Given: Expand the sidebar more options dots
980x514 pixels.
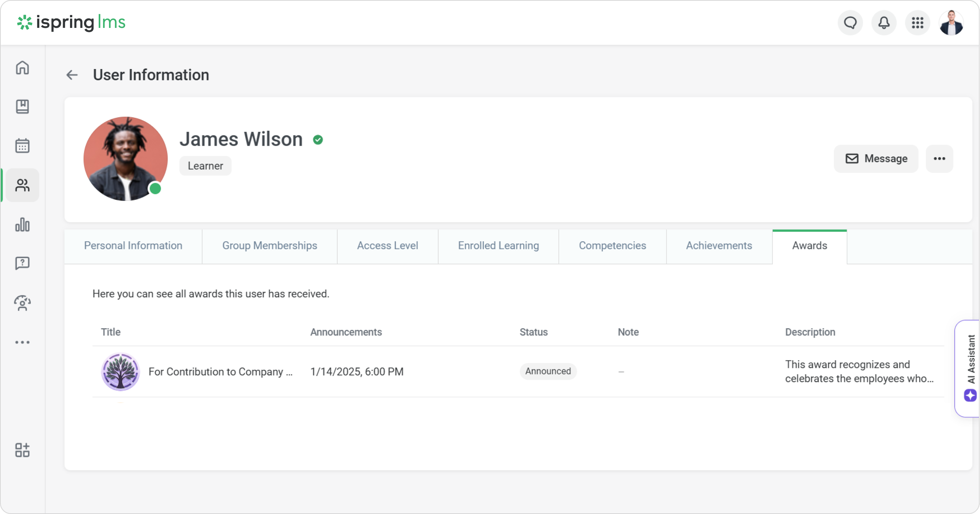Looking at the screenshot, I should coord(22,342).
